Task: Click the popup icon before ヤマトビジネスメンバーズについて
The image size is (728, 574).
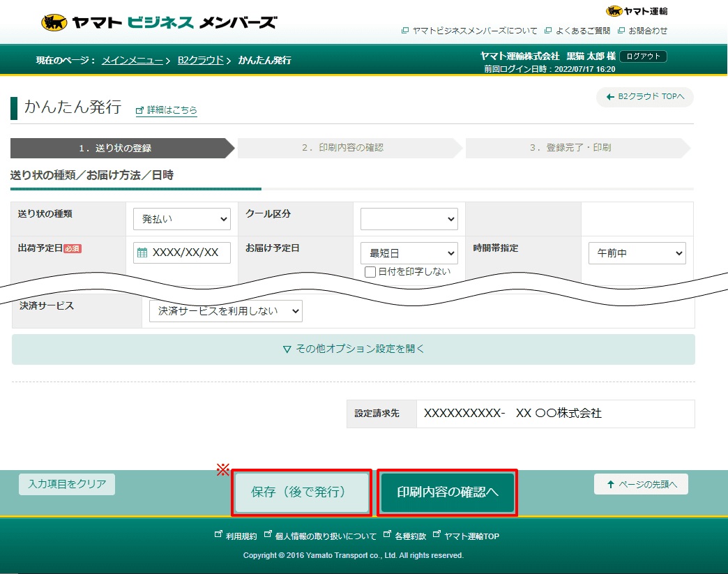Action: click(405, 31)
